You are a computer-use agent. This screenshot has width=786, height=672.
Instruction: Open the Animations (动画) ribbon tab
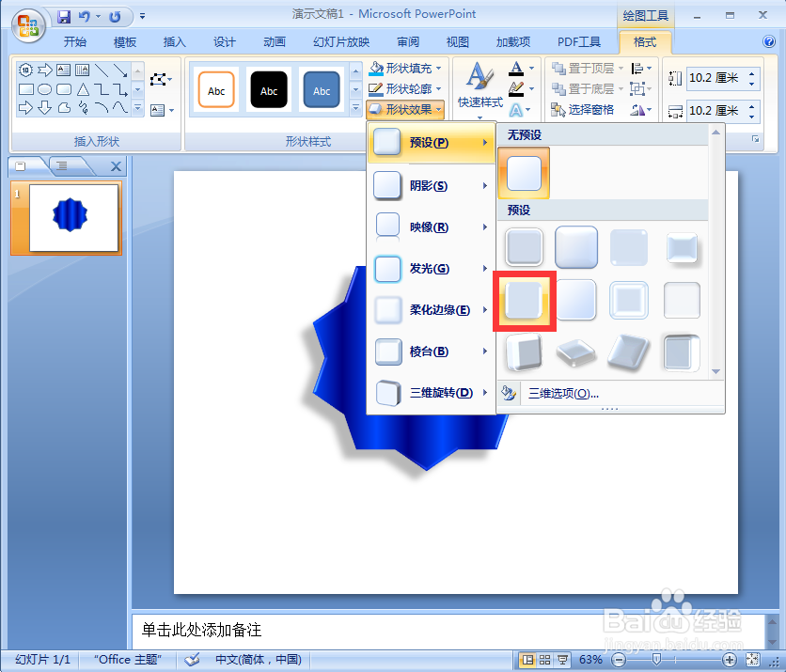(x=275, y=41)
